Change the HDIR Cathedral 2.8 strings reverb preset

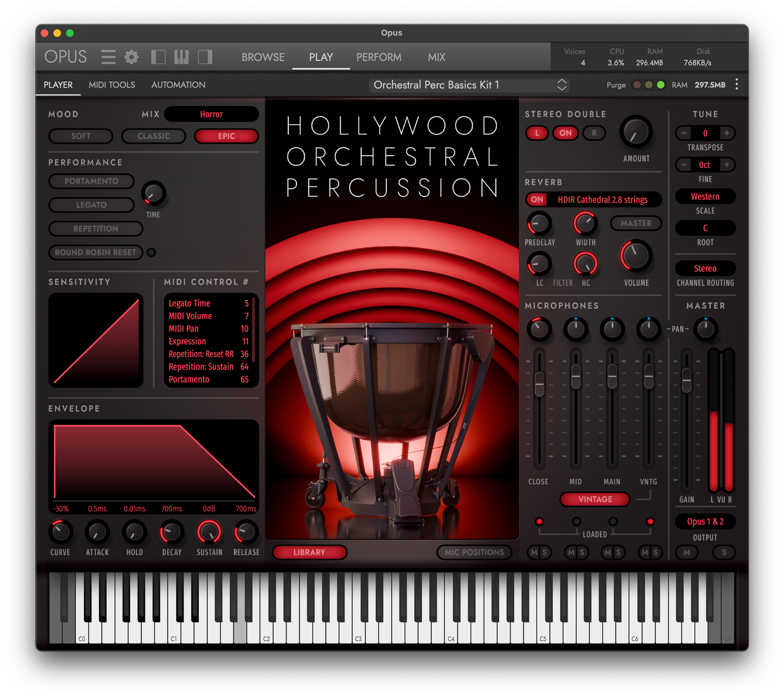(x=602, y=199)
